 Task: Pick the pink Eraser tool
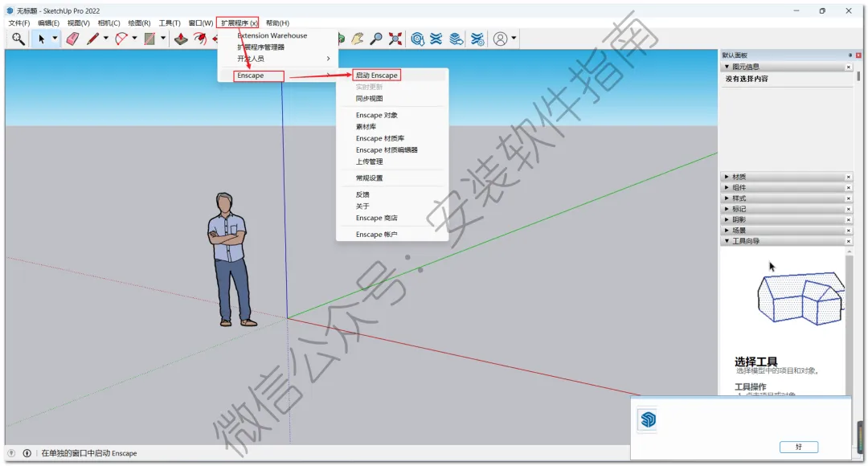pos(72,39)
